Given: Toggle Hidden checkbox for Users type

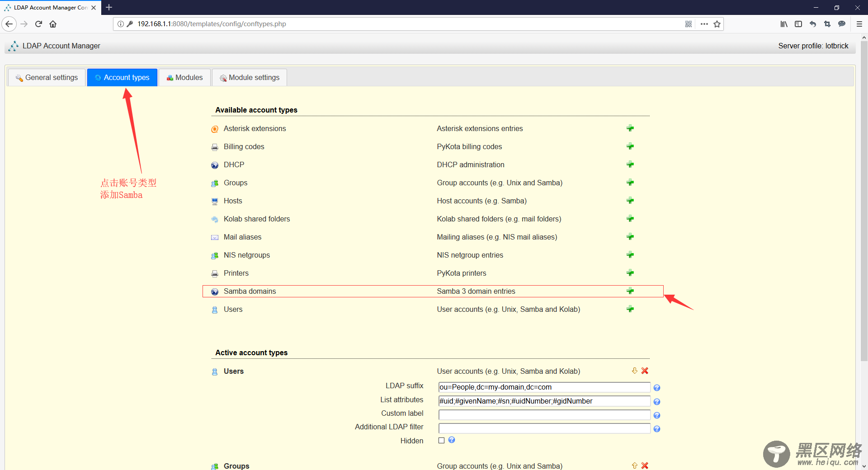Looking at the screenshot, I should [442, 440].
